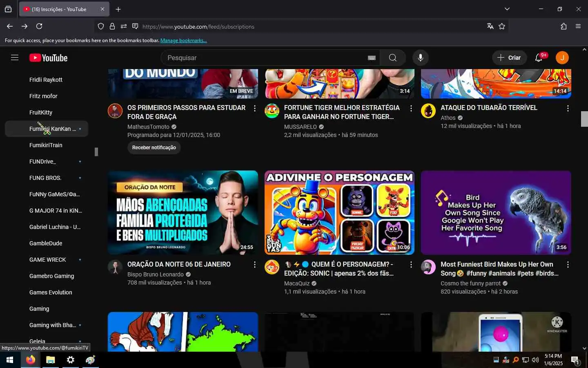This screenshot has height=368, width=588.
Task: Translate this page icon in address bar
Action: click(490, 26)
